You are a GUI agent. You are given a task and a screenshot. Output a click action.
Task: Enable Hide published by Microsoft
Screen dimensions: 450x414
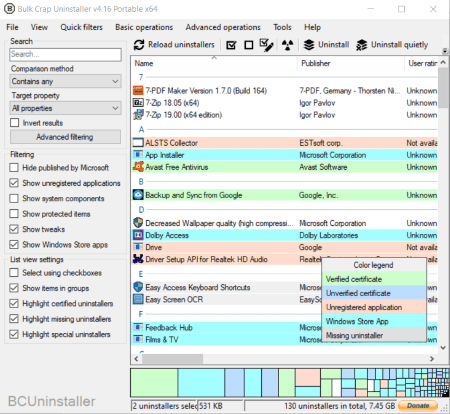[x=14, y=167]
